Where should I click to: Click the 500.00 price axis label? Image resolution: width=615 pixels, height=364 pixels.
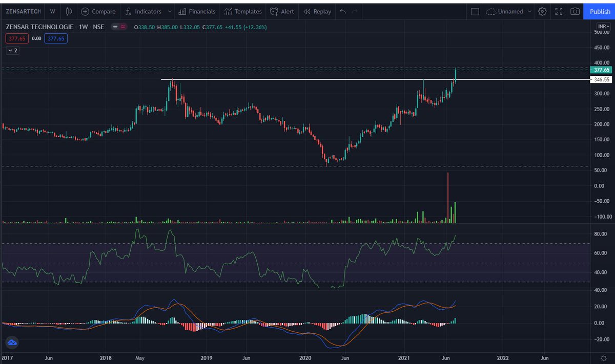pos(602,32)
